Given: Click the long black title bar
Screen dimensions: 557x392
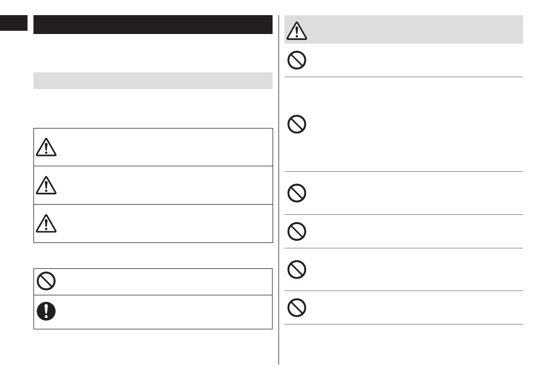Looking at the screenshot, I should (153, 25).
